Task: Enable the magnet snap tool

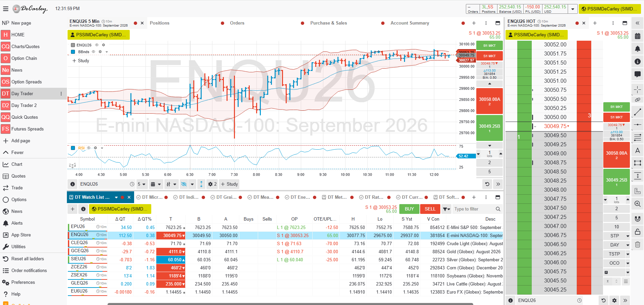Action: point(637,219)
